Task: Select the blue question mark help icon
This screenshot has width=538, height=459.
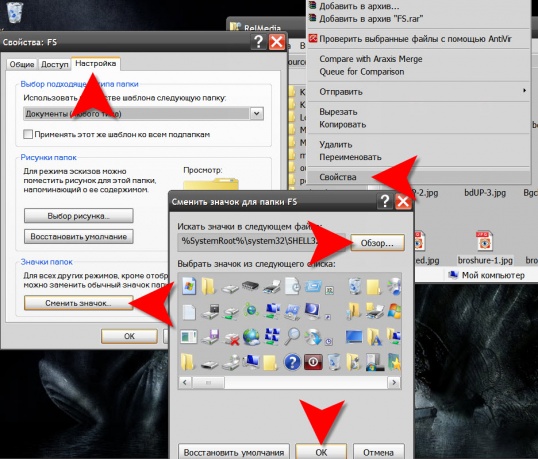Action: point(292,362)
